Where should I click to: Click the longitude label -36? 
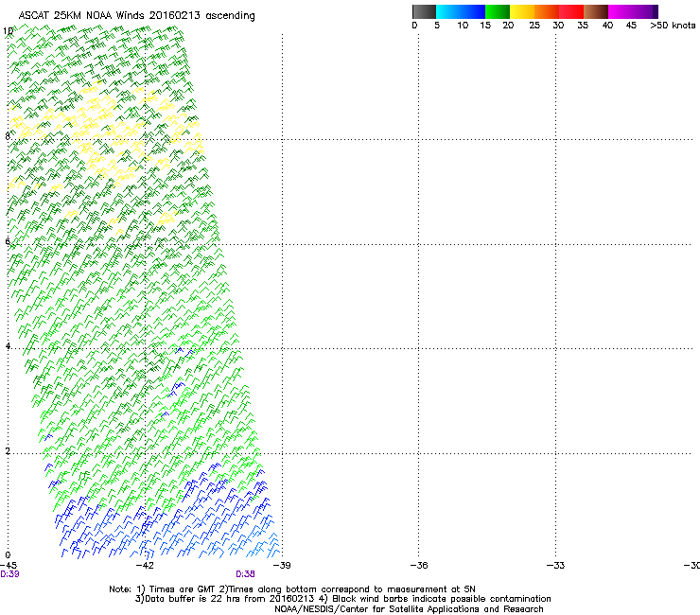point(419,566)
